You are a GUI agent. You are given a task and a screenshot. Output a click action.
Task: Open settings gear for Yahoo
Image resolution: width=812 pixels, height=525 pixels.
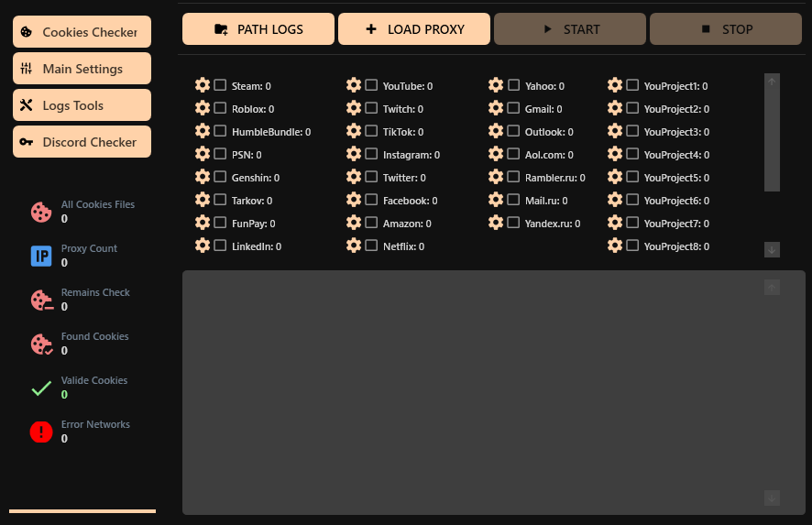click(496, 85)
